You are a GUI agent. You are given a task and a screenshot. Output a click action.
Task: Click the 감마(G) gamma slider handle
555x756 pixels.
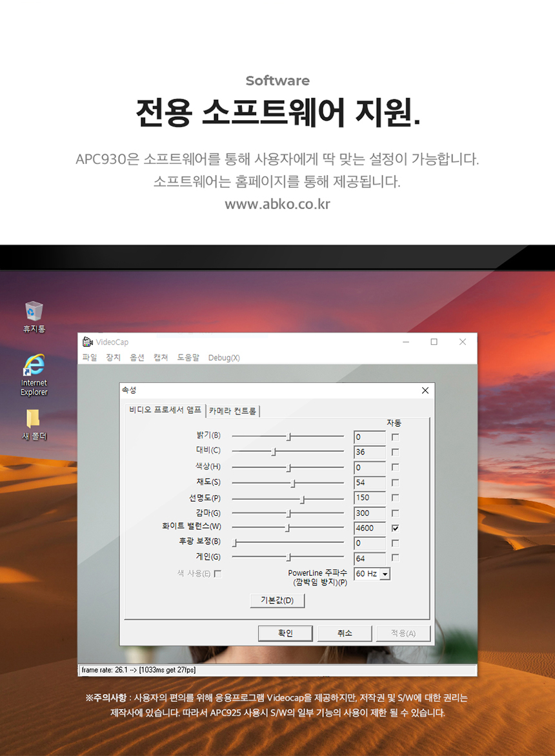(288, 513)
